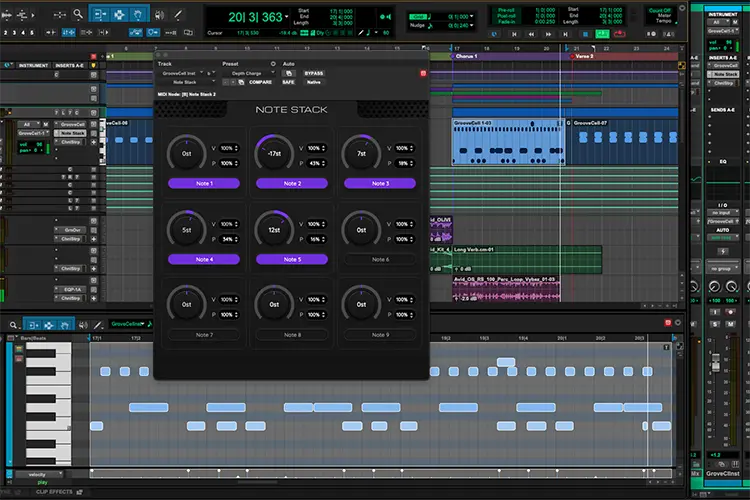Select the Zoomer magnifier tool in top toolbar
The width and height of the screenshot is (750, 500).
click(x=77, y=15)
